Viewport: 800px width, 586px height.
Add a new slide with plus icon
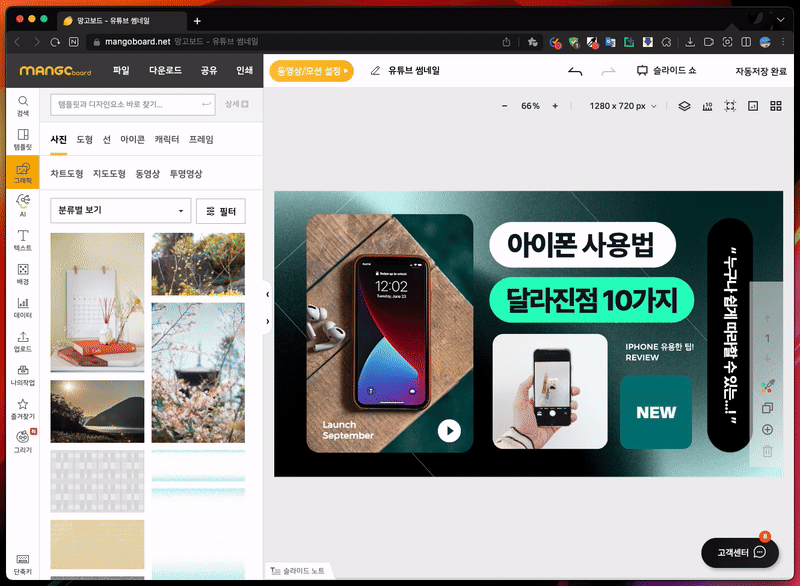767,430
